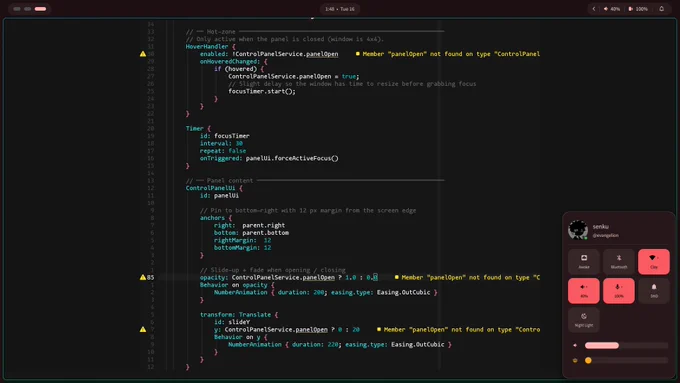Click the active pink workspace indicator
Viewport: 680px width, 383px height.
coord(40,9)
